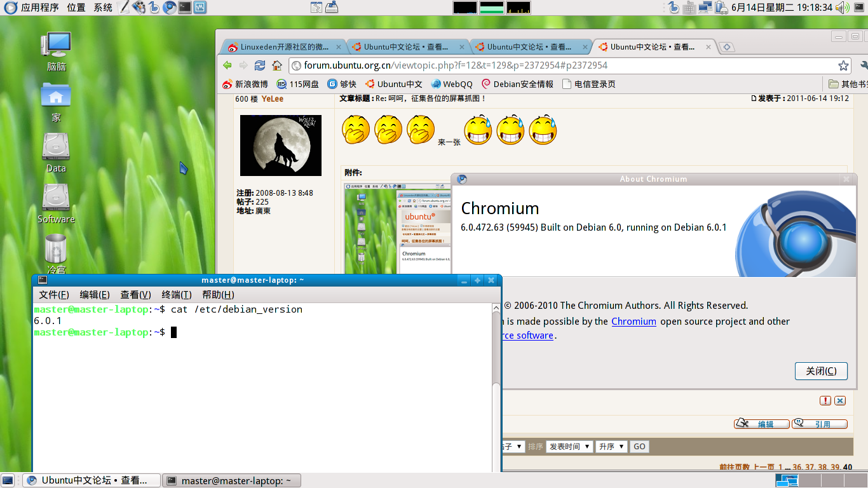
Task: Open the clock calendar 6月14日星期二
Action: pyautogui.click(x=782, y=8)
